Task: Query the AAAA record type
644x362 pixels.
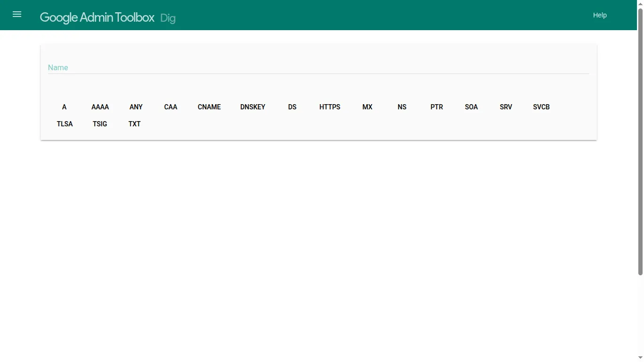Action: tap(100, 107)
